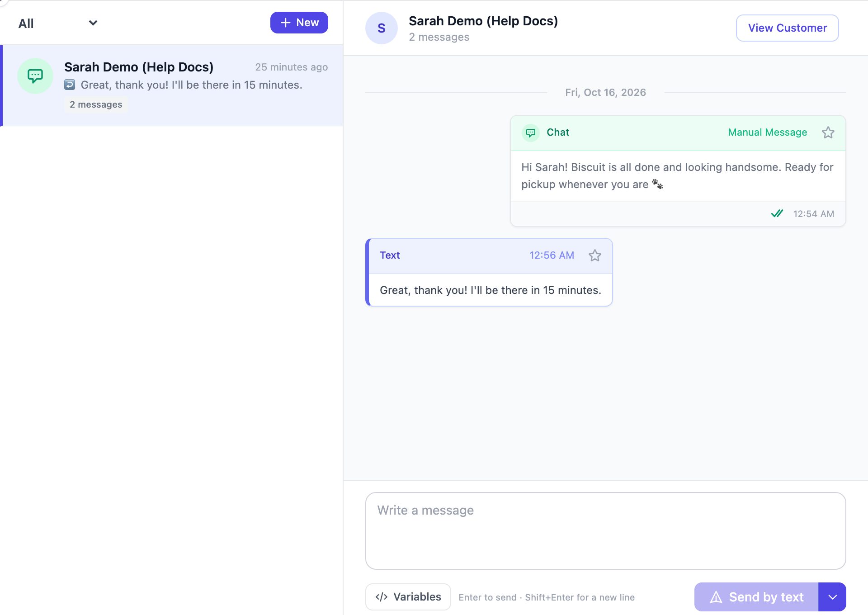The height and width of the screenshot is (615, 868).
Task: Click the Send by text button
Action: [756, 597]
